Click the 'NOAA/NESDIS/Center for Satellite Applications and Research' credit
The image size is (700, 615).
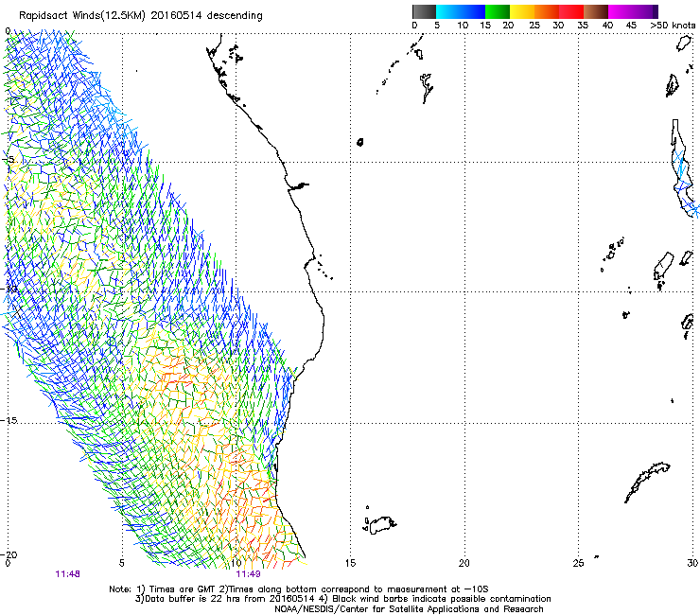(x=409, y=609)
